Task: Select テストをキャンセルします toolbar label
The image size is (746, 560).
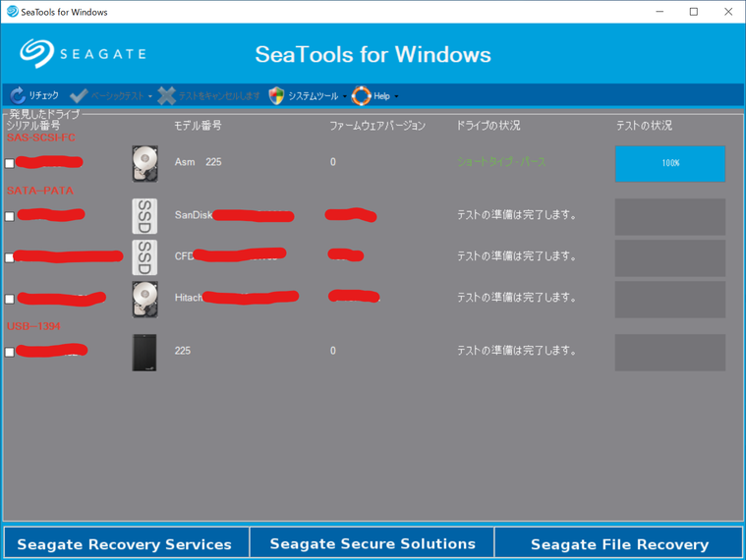Action: [x=219, y=95]
